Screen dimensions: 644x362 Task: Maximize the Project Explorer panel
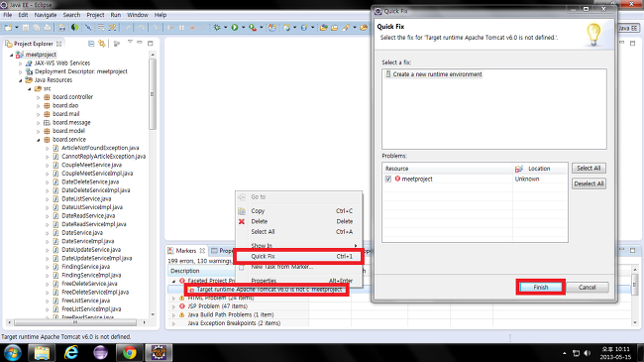point(151,43)
